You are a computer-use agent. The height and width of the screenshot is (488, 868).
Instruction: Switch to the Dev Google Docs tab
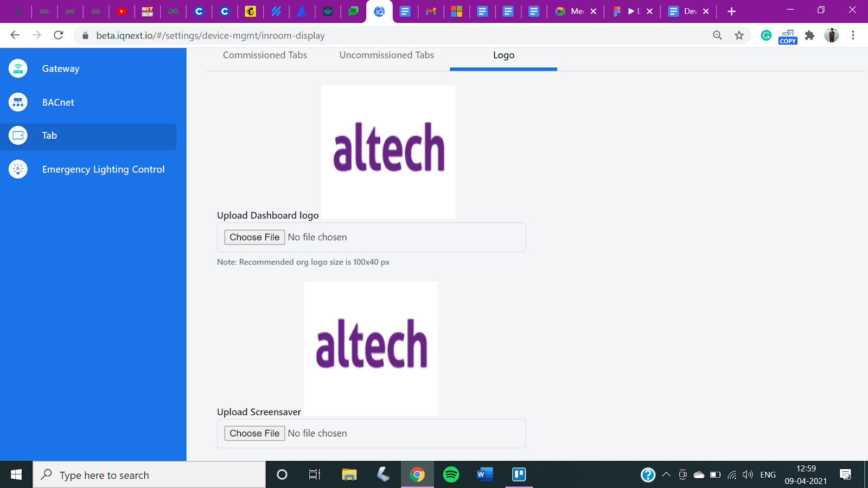pos(682,11)
